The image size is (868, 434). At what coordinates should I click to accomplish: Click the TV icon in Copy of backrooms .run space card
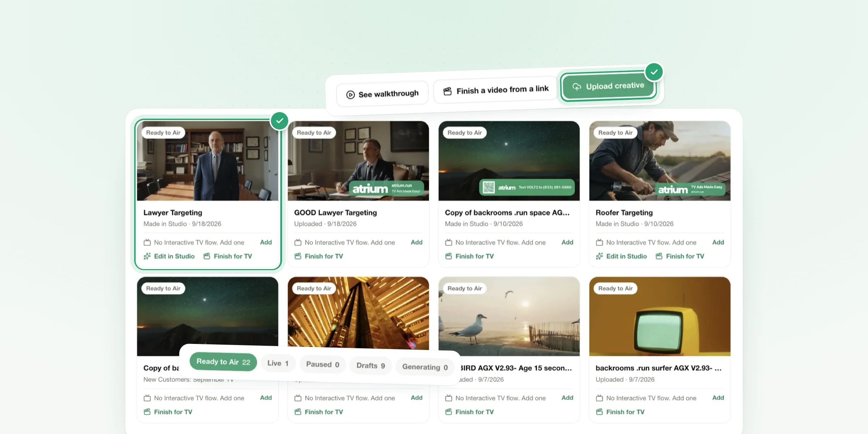449,242
